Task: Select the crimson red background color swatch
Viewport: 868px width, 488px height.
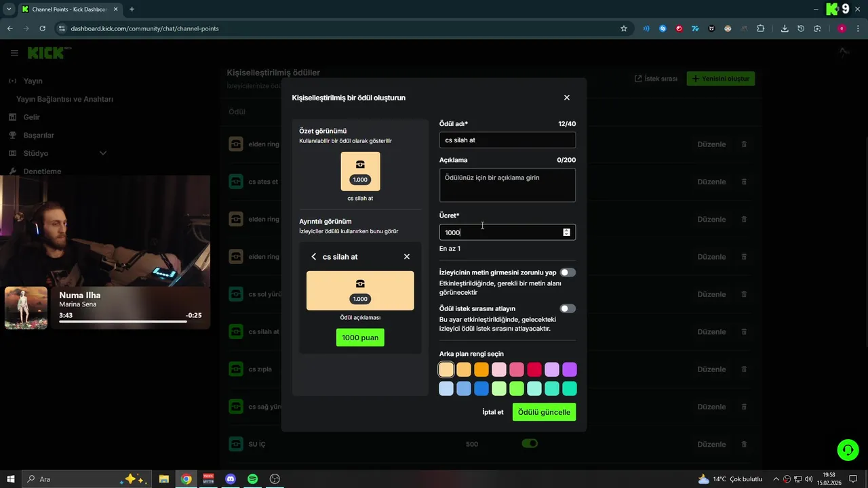Action: point(534,369)
